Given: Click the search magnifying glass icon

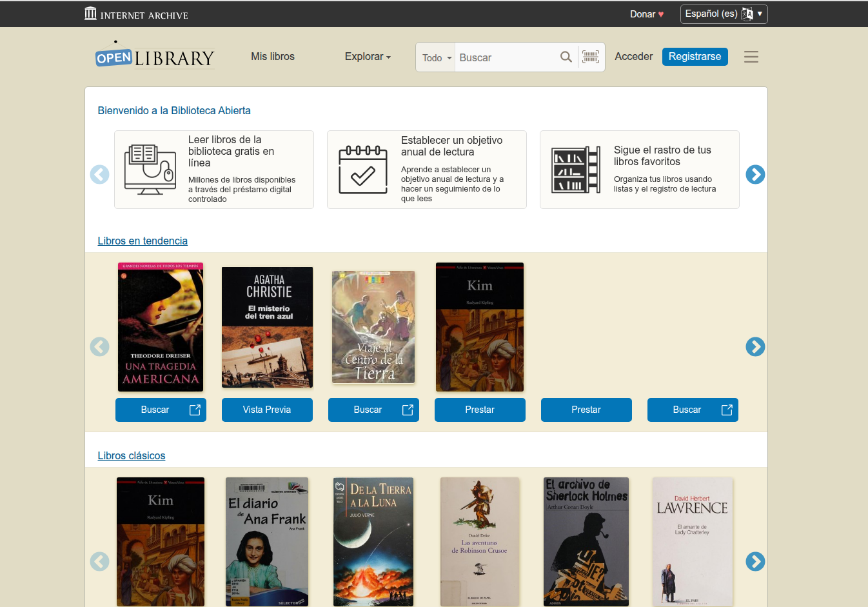Looking at the screenshot, I should click(x=566, y=57).
